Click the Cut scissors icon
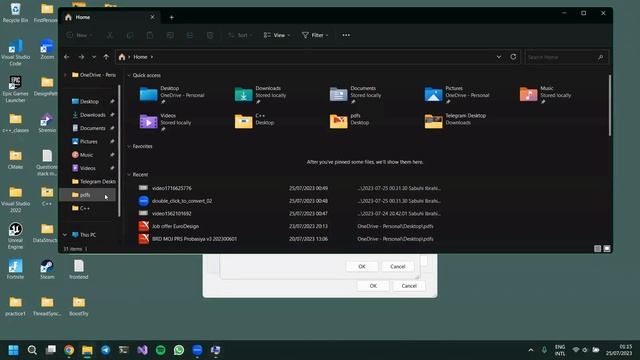 (x=110, y=36)
